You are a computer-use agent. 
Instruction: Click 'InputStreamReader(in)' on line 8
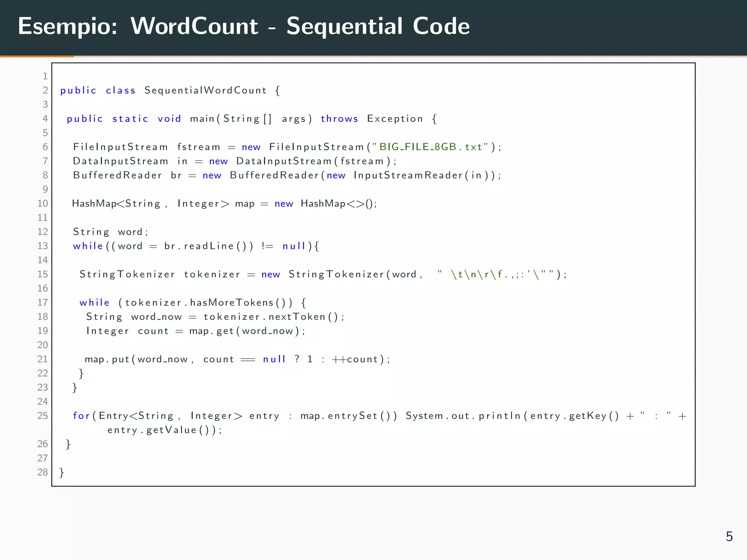421,175
